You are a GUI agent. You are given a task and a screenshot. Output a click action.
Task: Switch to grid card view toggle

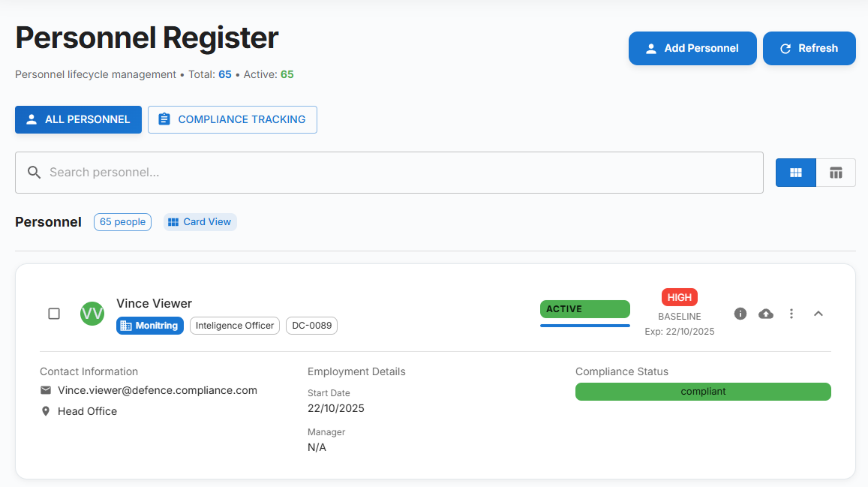pyautogui.click(x=796, y=173)
